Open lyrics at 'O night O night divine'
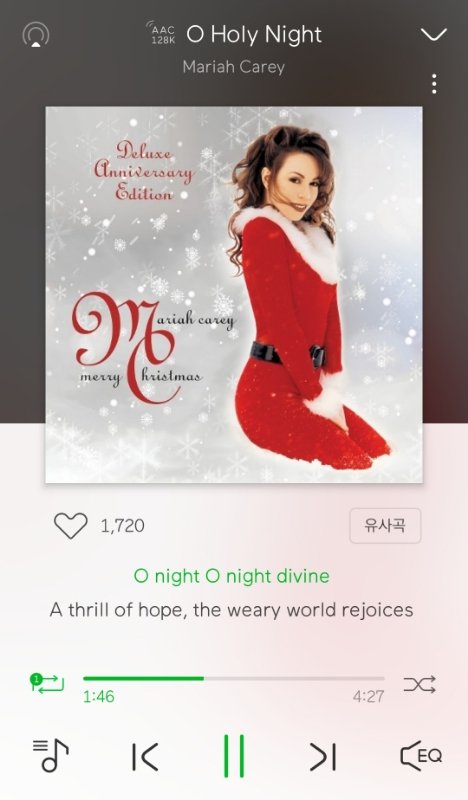Viewport: 468px width, 800px height. tap(232, 576)
